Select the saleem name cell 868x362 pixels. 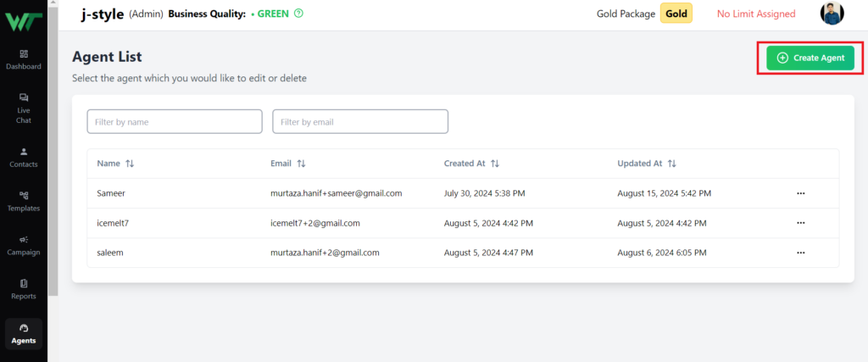click(x=109, y=253)
